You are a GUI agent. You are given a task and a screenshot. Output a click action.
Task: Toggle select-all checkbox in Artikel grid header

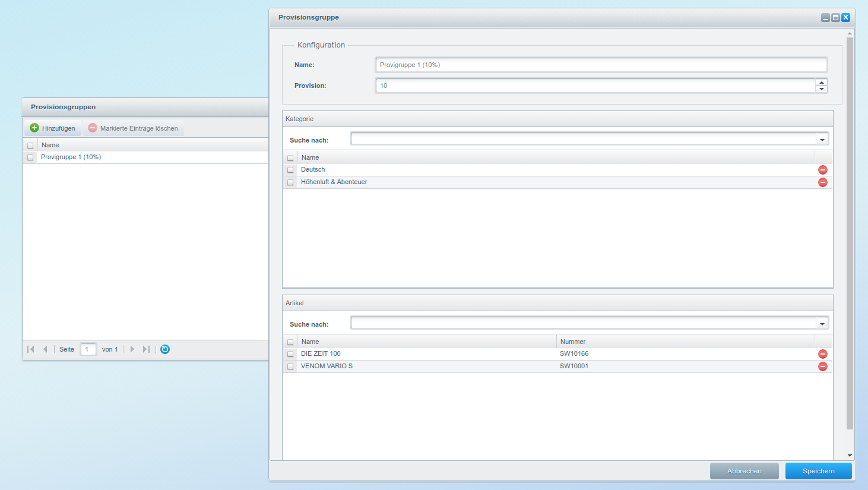coord(290,342)
